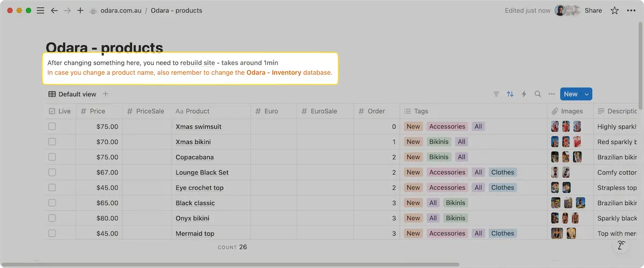Open the Tags column header menu

[421, 111]
